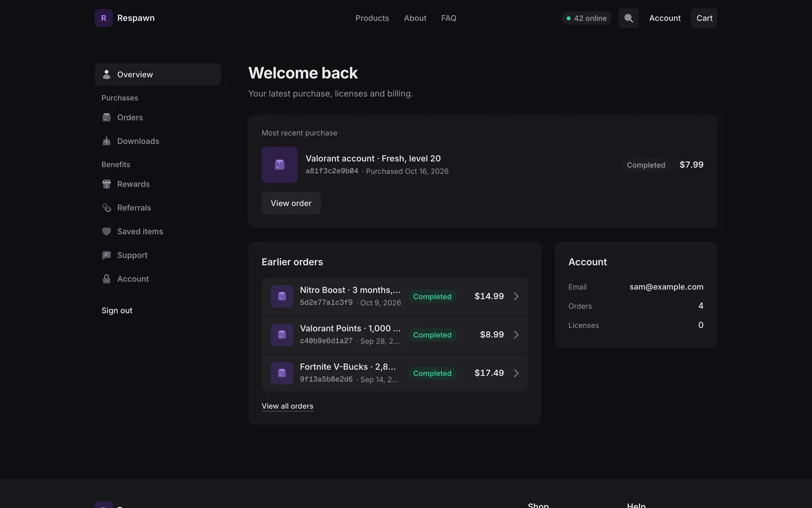Click the Respawn brand name text
This screenshot has height=508, width=812.
pyautogui.click(x=136, y=18)
